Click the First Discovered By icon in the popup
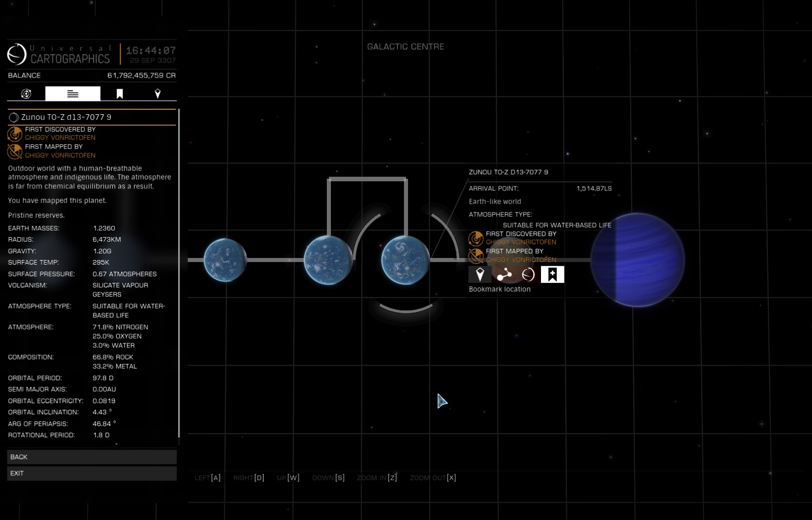Viewport: 812px width, 520px height. coord(476,238)
